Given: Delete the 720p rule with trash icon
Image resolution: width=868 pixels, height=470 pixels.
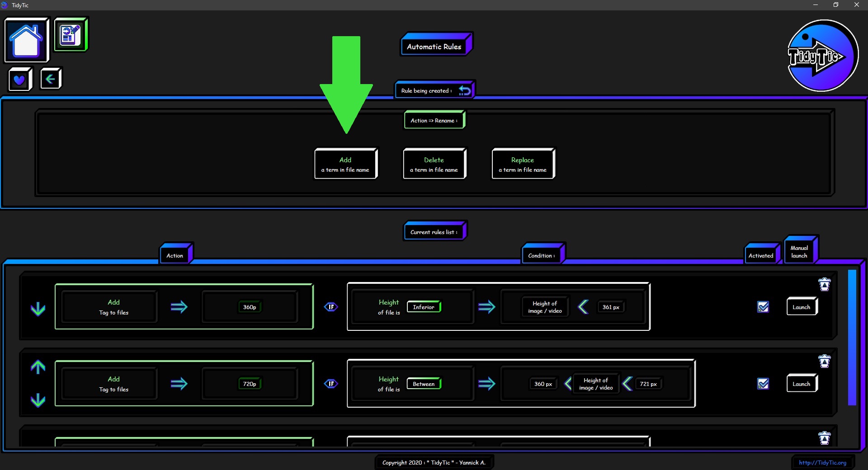Looking at the screenshot, I should 824,361.
